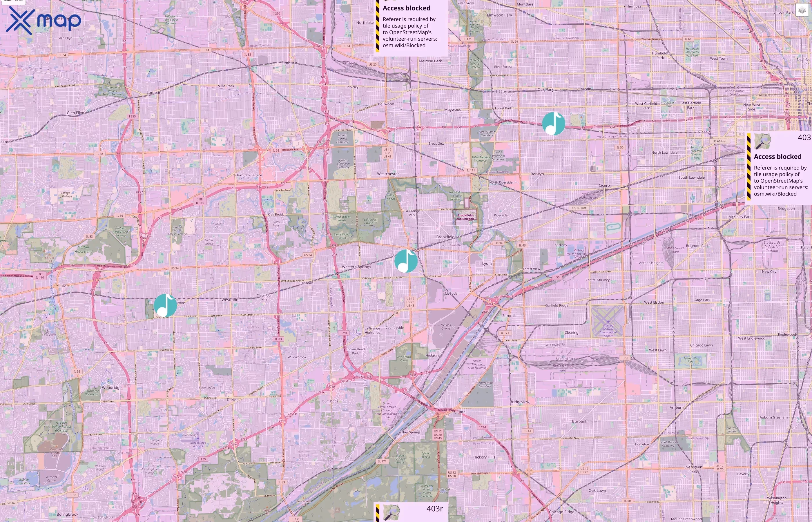The width and height of the screenshot is (812, 522).
Task: Click the Hodgkins label
Action: [432, 356]
